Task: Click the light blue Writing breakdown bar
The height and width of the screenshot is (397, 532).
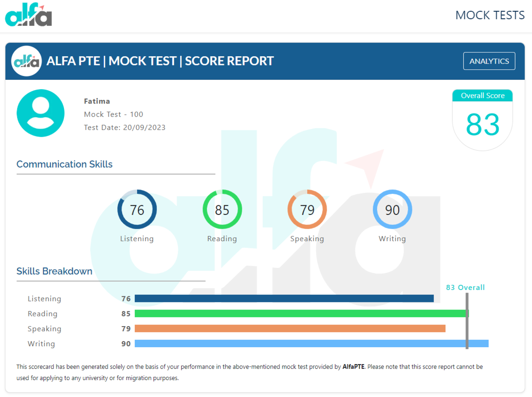Action: pyautogui.click(x=311, y=343)
